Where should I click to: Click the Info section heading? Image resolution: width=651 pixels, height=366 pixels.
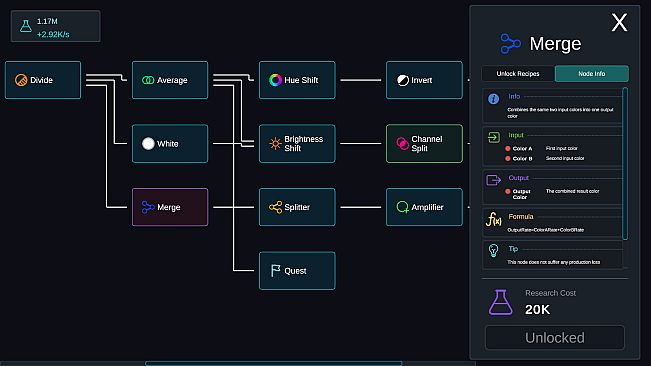514,96
